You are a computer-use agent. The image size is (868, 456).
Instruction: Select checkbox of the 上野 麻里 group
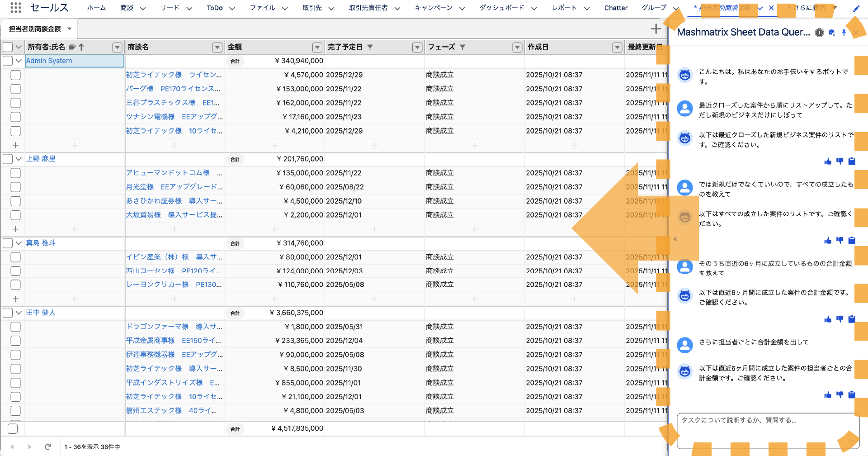[x=8, y=159]
